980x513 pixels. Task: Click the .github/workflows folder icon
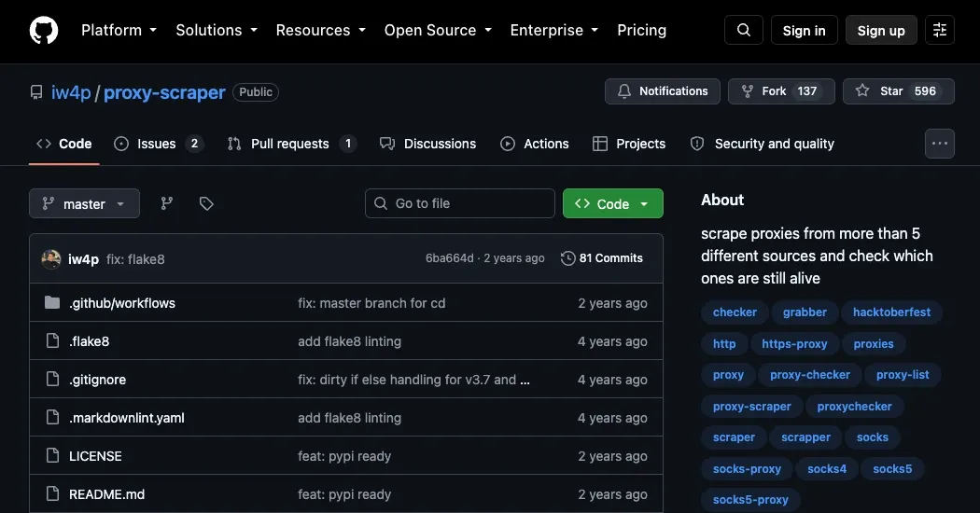[x=52, y=303]
